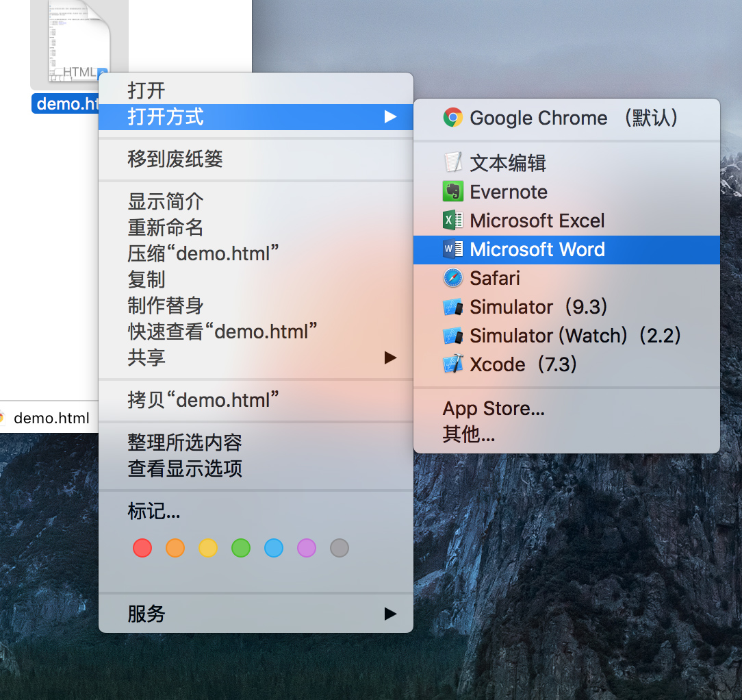Click demo.html in the Finder path bar

51,418
